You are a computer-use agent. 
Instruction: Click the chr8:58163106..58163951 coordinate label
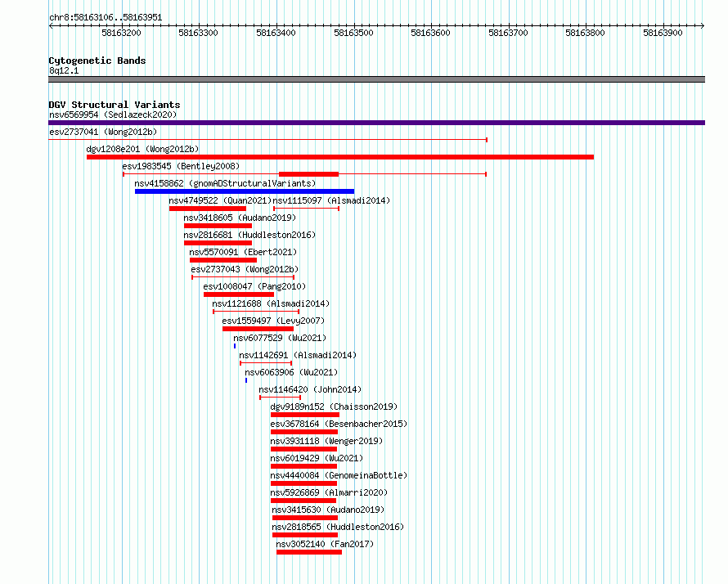point(106,17)
